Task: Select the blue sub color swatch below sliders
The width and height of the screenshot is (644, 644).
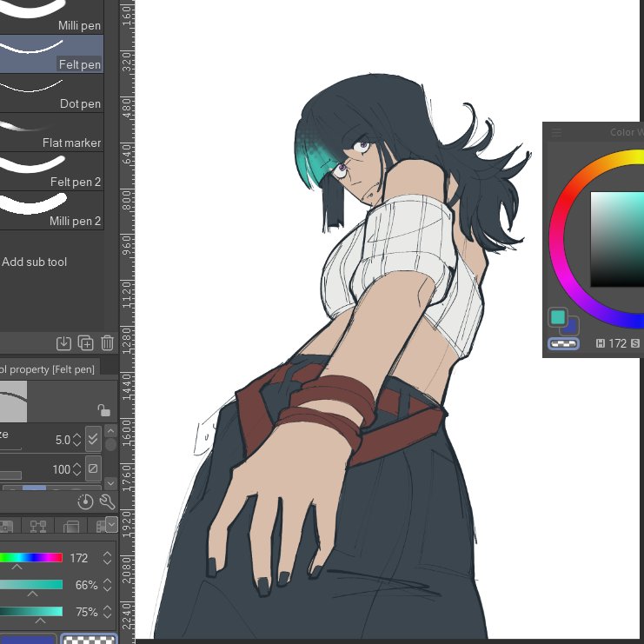Action: coord(27,640)
